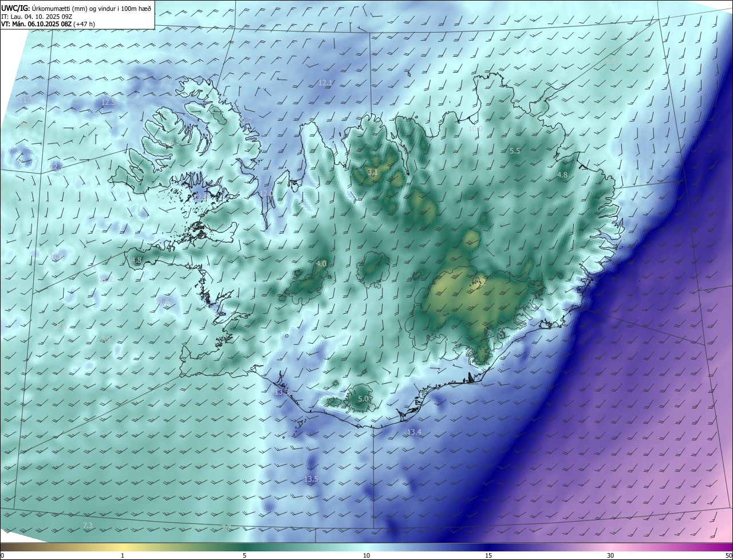This screenshot has height=560, width=733.
Task: Click the '12.5' value label northwest of the Westfjords
Action: (109, 102)
